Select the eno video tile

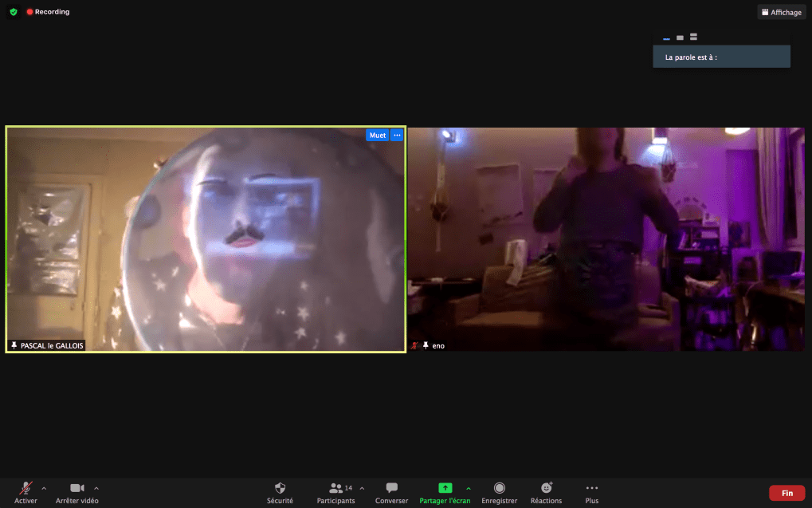(606, 239)
